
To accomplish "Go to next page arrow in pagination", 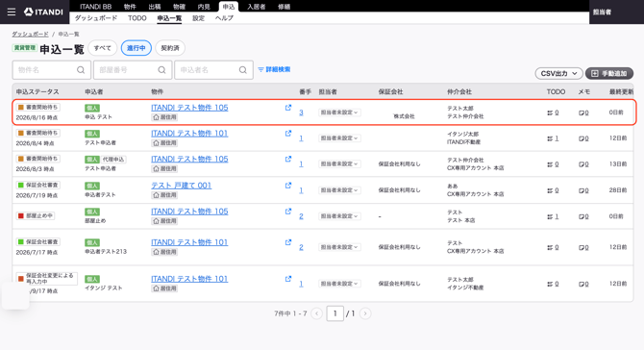I will tap(365, 313).
